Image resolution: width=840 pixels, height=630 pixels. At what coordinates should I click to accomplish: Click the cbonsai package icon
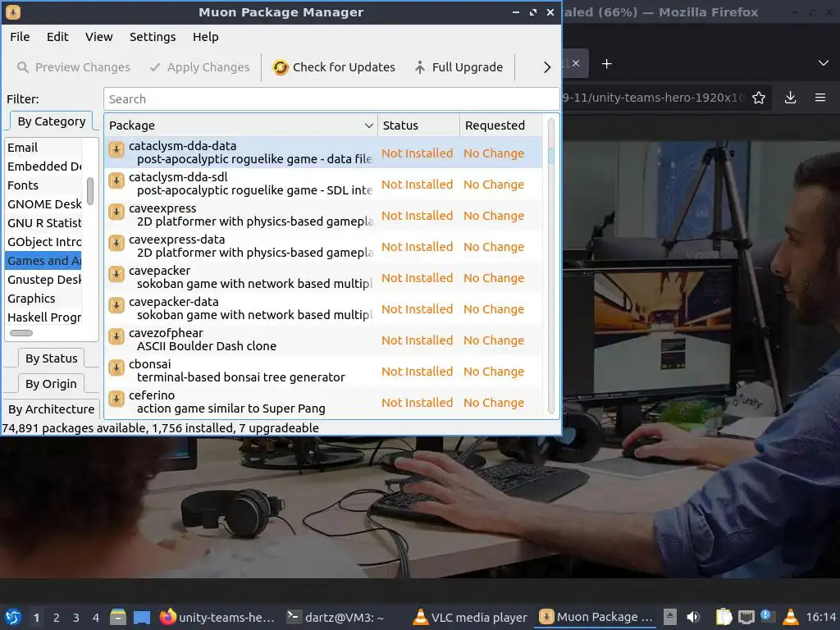click(x=116, y=367)
